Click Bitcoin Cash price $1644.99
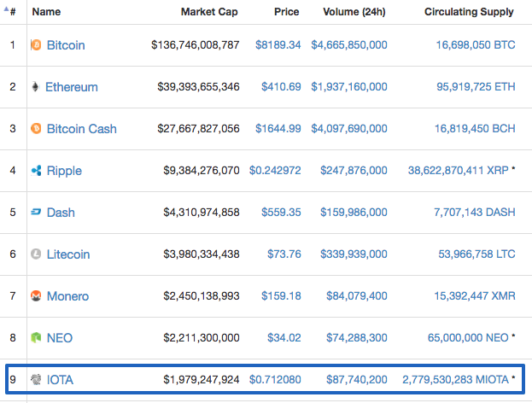Screen dimensions: 532x403 click(278, 129)
